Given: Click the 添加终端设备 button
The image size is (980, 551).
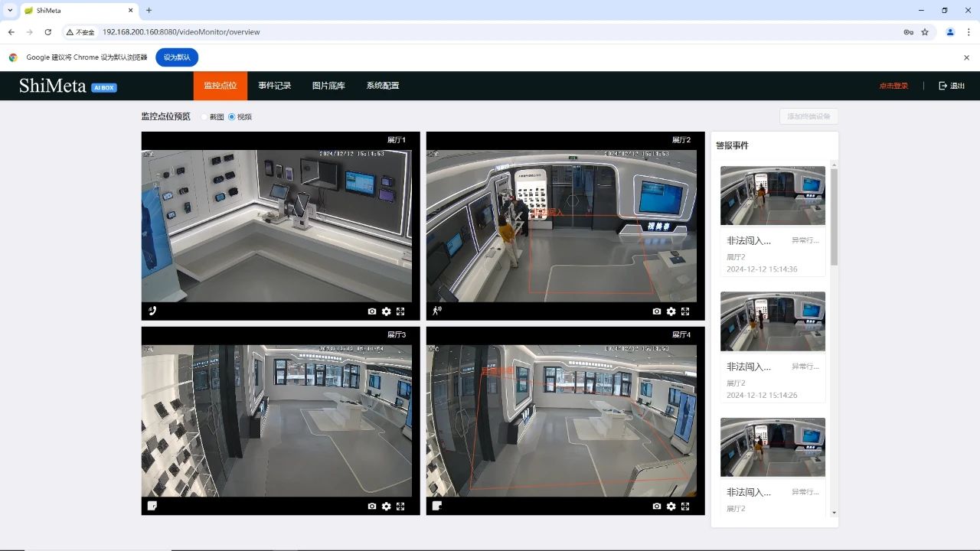Looking at the screenshot, I should tap(809, 116).
